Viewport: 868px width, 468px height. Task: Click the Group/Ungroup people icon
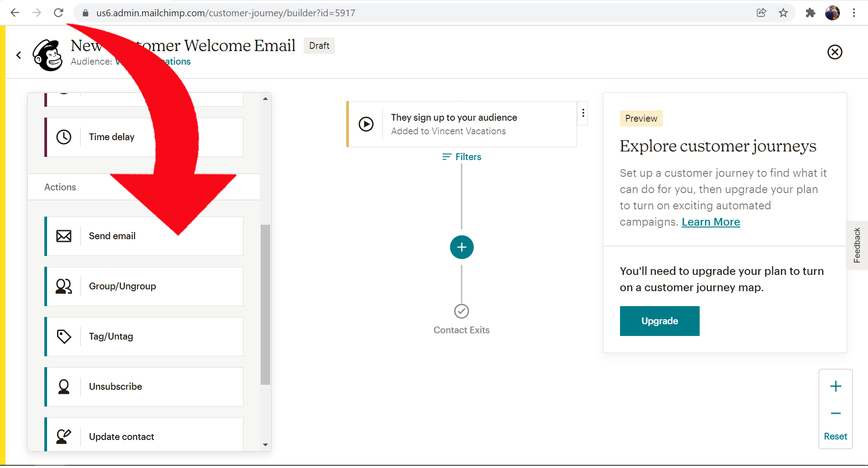click(x=64, y=286)
